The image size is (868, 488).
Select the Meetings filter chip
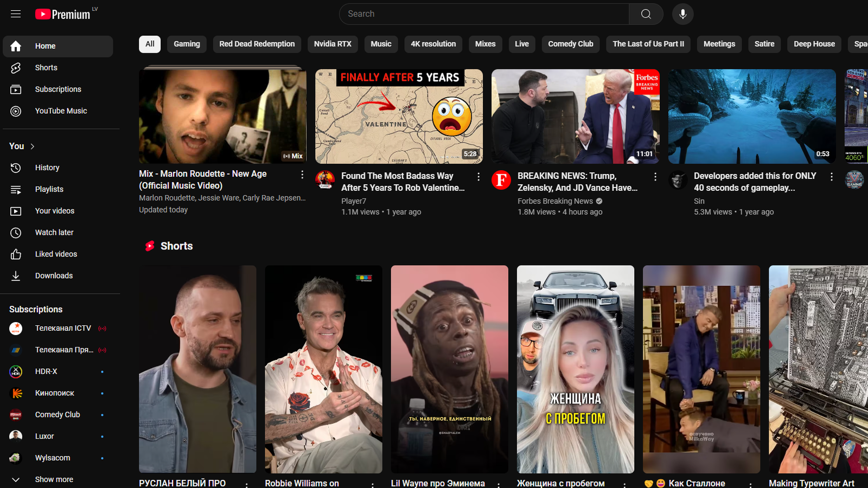(719, 44)
